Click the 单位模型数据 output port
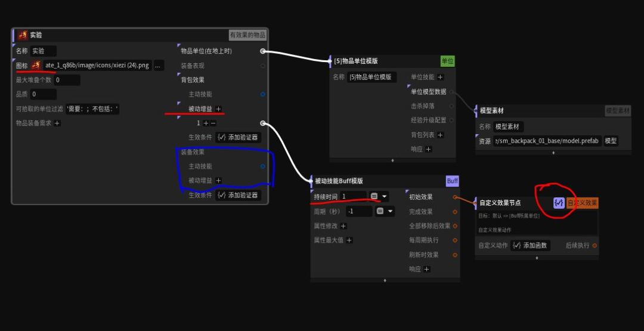644x331 pixels. [x=451, y=92]
